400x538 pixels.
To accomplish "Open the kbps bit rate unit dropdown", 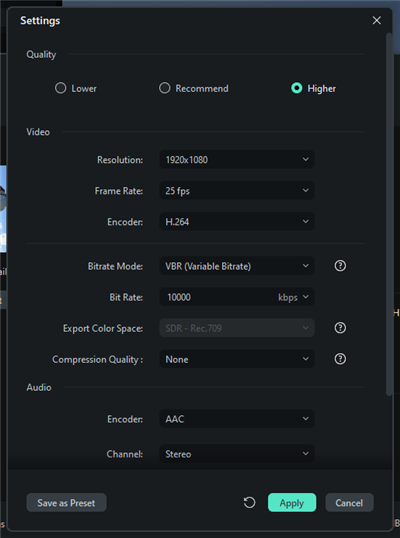I will coord(293,297).
